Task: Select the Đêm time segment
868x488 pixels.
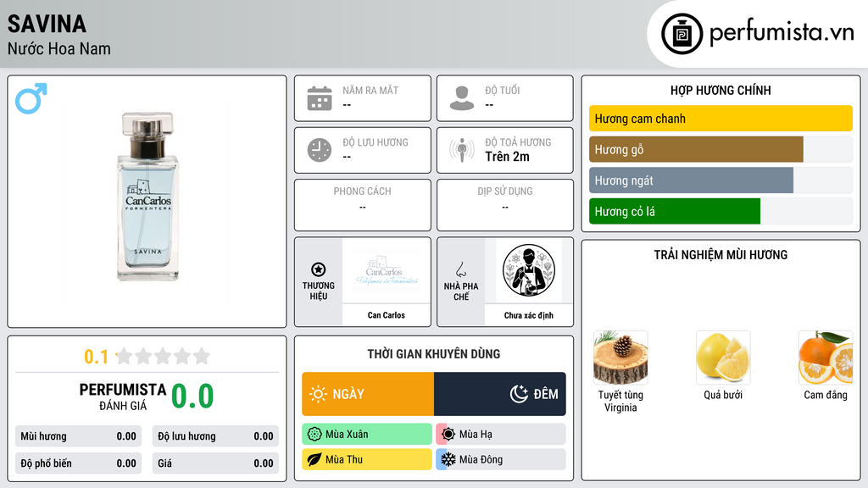Action: (500, 394)
